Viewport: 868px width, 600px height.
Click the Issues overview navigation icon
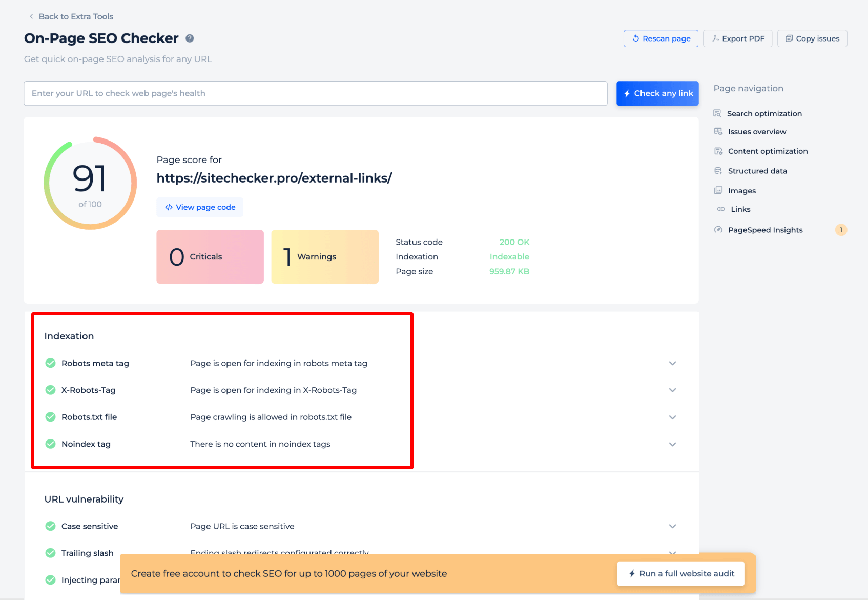click(718, 132)
